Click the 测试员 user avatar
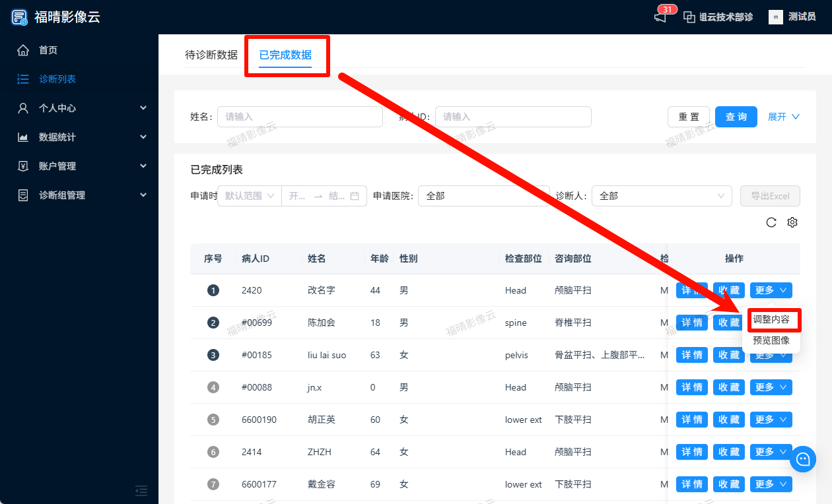Image resolution: width=832 pixels, height=504 pixels. coord(776,17)
